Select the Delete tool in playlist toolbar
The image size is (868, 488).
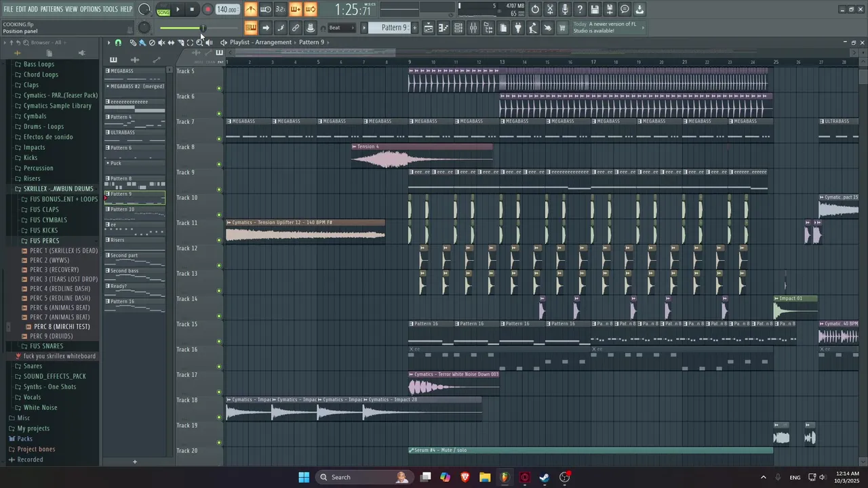[x=152, y=43]
